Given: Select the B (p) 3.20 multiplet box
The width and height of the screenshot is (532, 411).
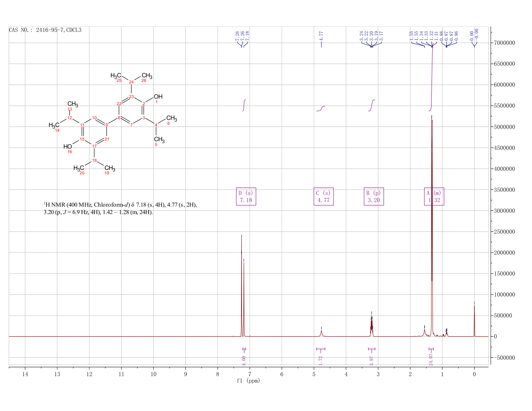Looking at the screenshot, I should pyautogui.click(x=374, y=196).
